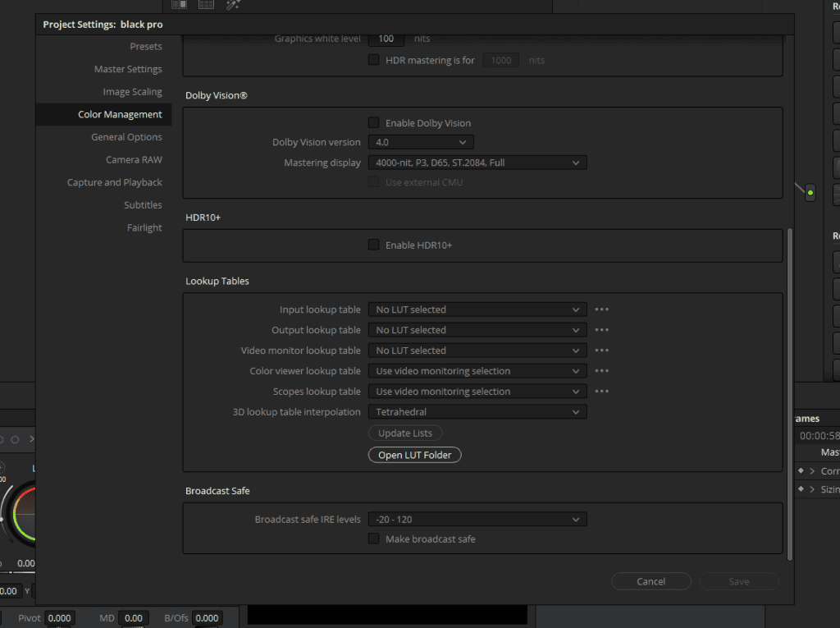Click ellipsis icon next to Color viewer lookup table

pyautogui.click(x=601, y=370)
